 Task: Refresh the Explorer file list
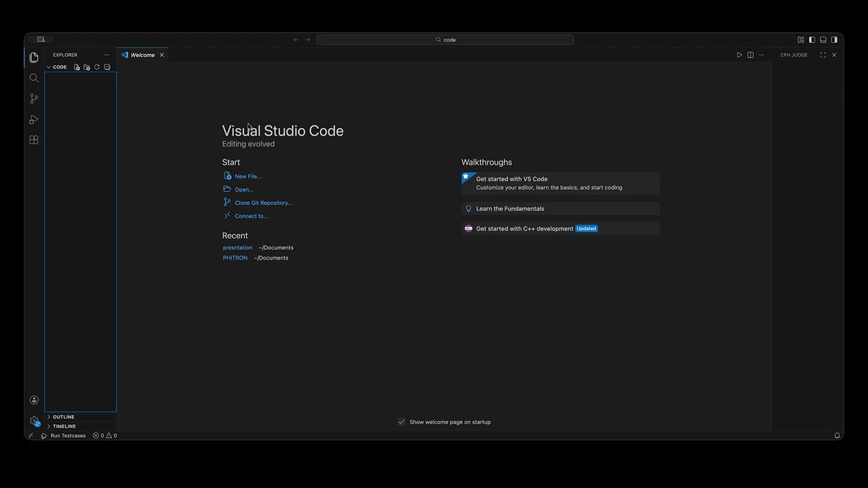click(x=97, y=67)
